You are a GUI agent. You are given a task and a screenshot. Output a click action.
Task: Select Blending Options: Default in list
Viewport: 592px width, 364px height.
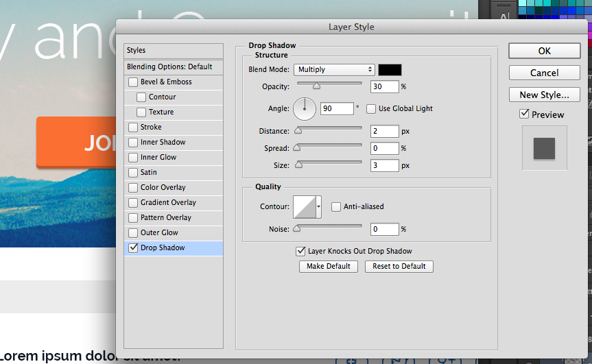169,66
